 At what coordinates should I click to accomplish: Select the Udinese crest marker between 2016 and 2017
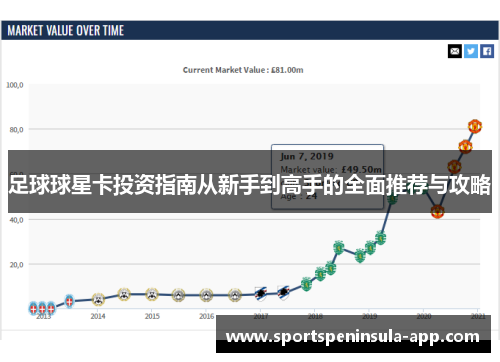tap(235, 295)
